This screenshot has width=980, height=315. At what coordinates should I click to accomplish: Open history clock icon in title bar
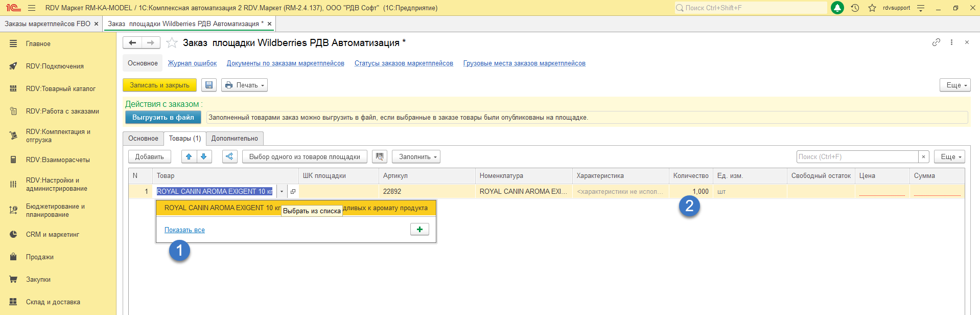855,8
